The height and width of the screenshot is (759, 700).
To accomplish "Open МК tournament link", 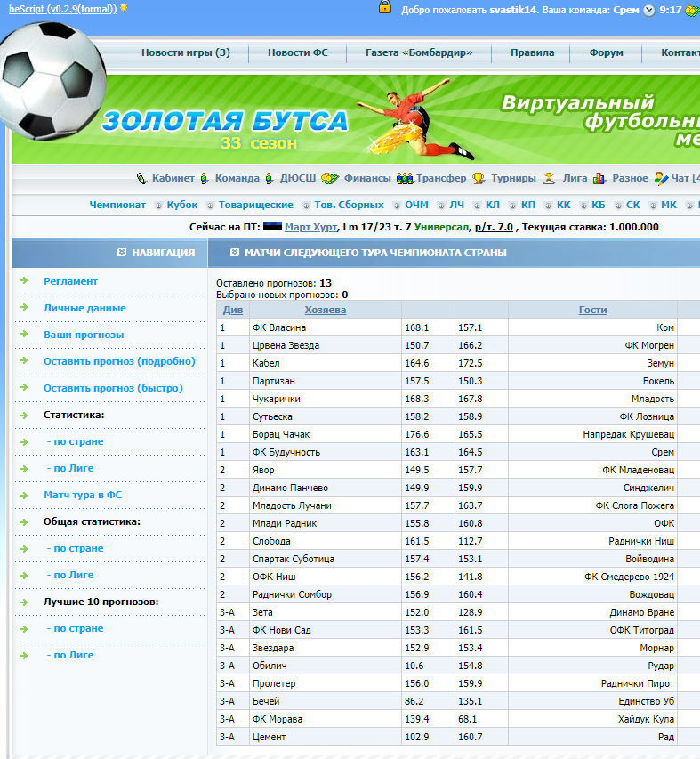I will 669,205.
